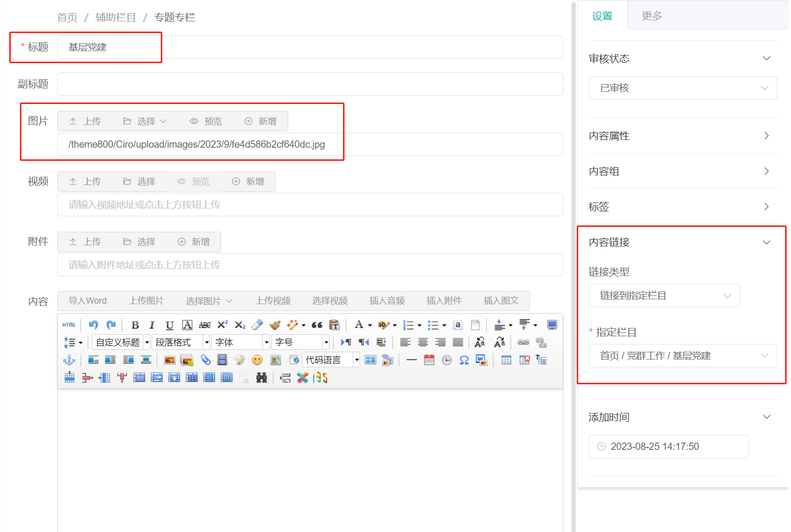The height and width of the screenshot is (532, 791).
Task: Toggle underline formatting in the editor
Action: (x=169, y=325)
